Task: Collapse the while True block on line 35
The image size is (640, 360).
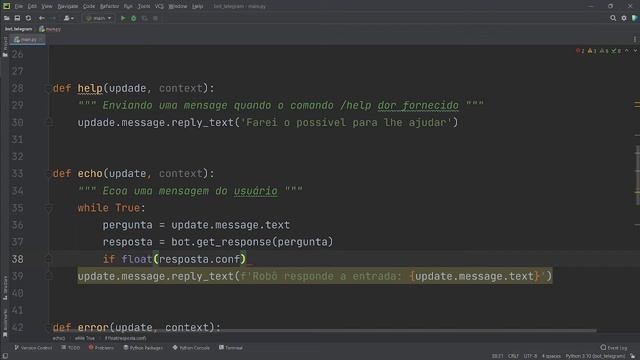Action: 49,209
